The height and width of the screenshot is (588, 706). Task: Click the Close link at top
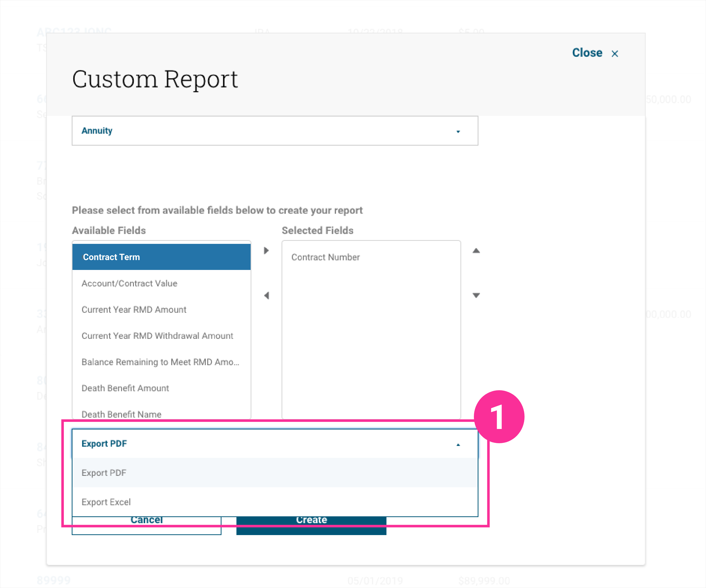587,53
